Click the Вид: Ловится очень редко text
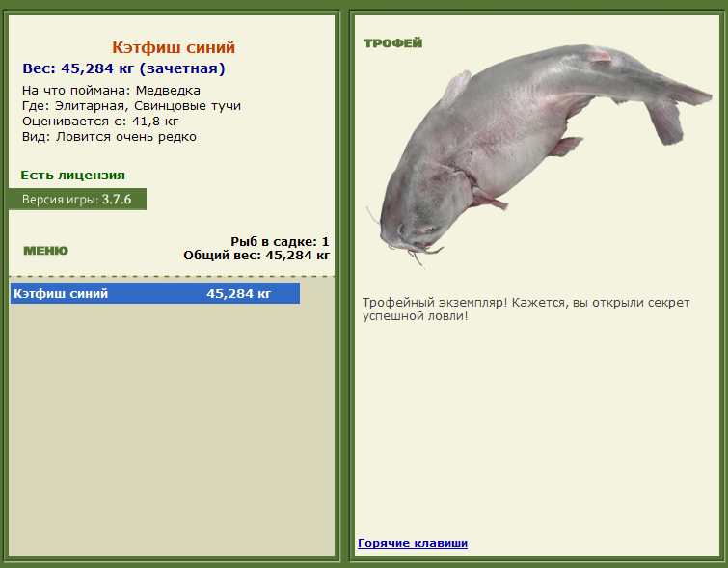728x568 pixels. [109, 137]
